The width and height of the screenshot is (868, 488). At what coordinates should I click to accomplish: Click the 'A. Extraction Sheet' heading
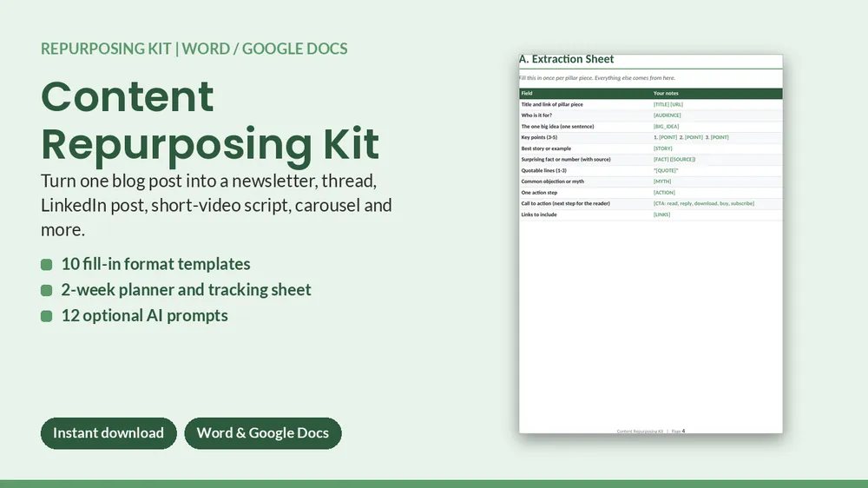[566, 59]
